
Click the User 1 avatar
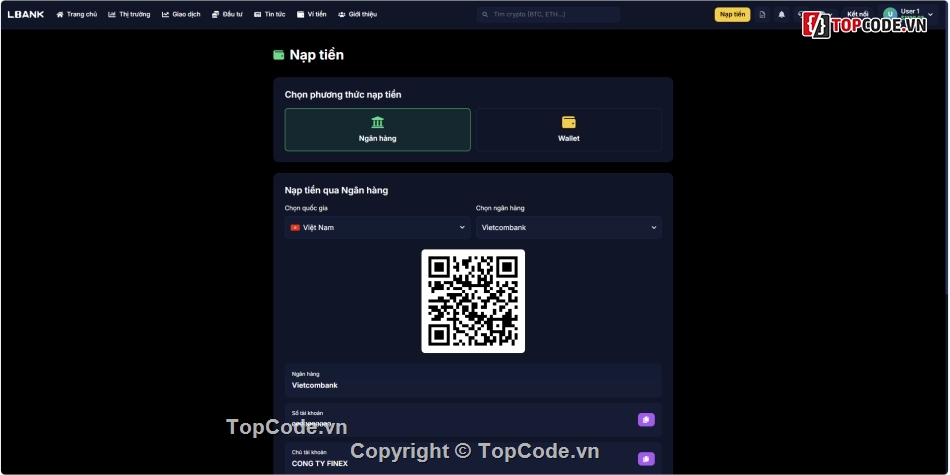click(x=889, y=15)
